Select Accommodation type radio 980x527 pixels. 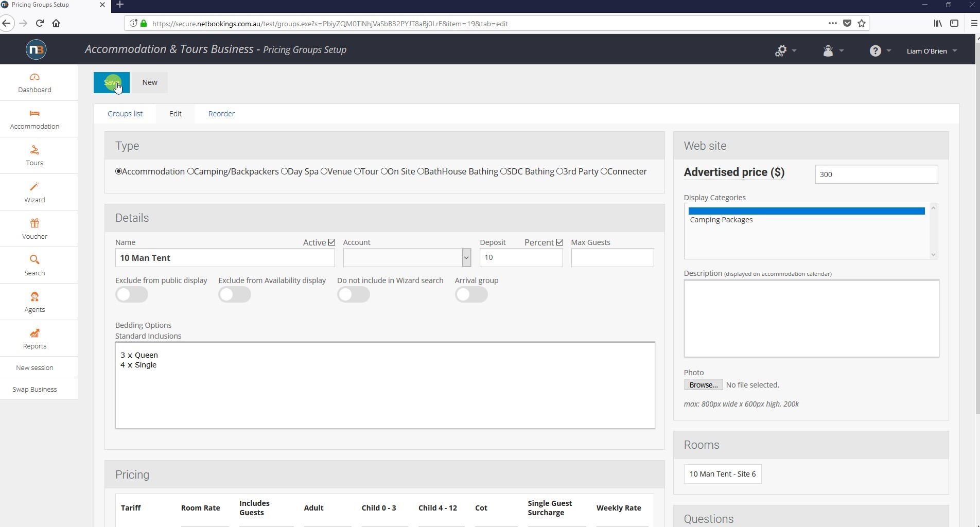[118, 171]
